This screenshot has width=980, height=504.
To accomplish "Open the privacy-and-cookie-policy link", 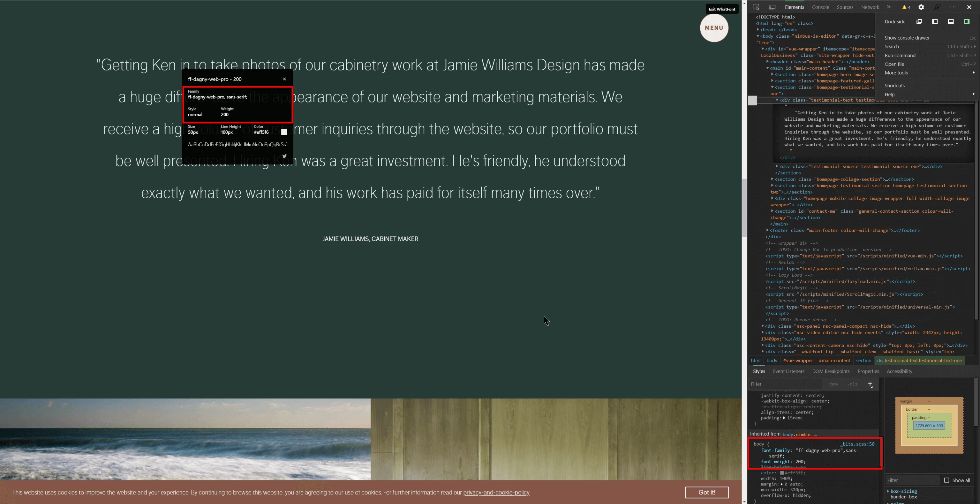I will 496,492.
